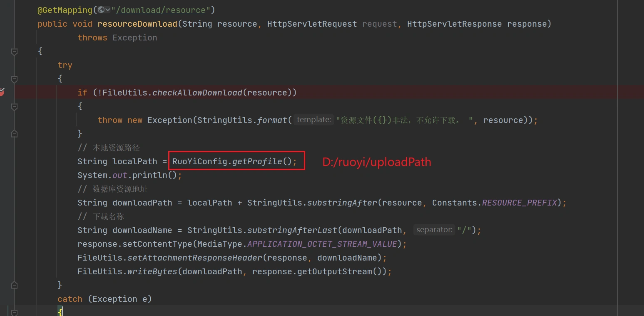Click the "separator:" parameter inlay hint
This screenshot has width=644, height=316.
(433, 230)
